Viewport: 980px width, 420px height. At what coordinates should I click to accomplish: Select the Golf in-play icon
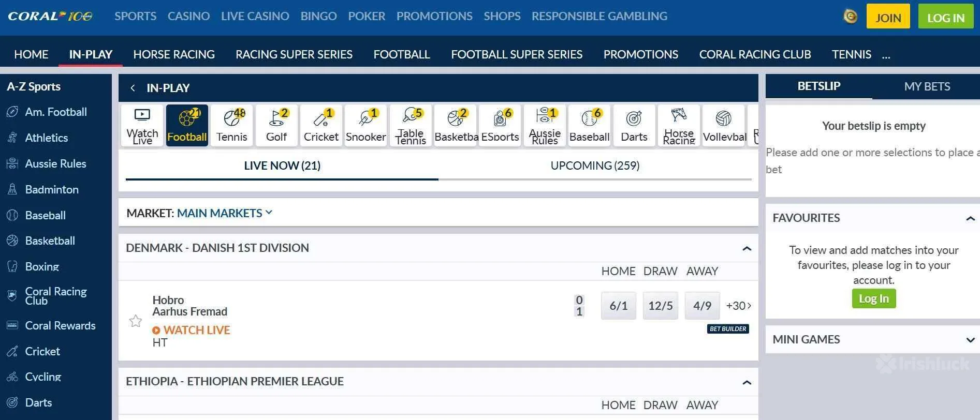[x=276, y=125]
